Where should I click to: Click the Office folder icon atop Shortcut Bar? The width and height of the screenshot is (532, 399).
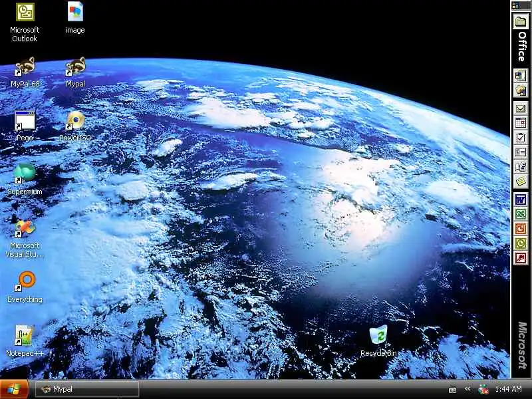tap(521, 22)
